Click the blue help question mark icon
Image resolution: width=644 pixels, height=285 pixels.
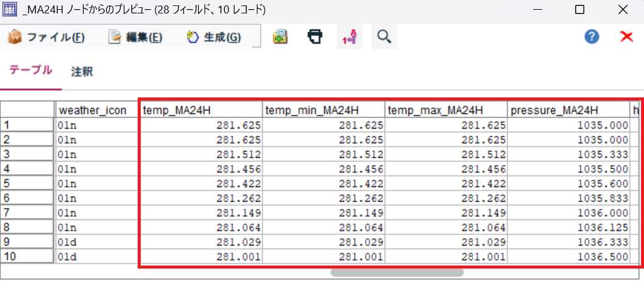click(x=592, y=37)
